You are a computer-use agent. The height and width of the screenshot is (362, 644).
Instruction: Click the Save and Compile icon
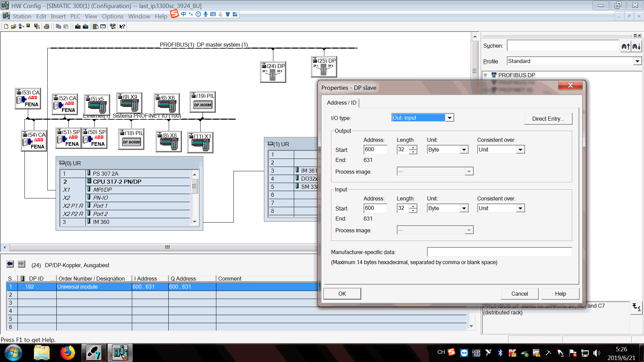(x=37, y=26)
